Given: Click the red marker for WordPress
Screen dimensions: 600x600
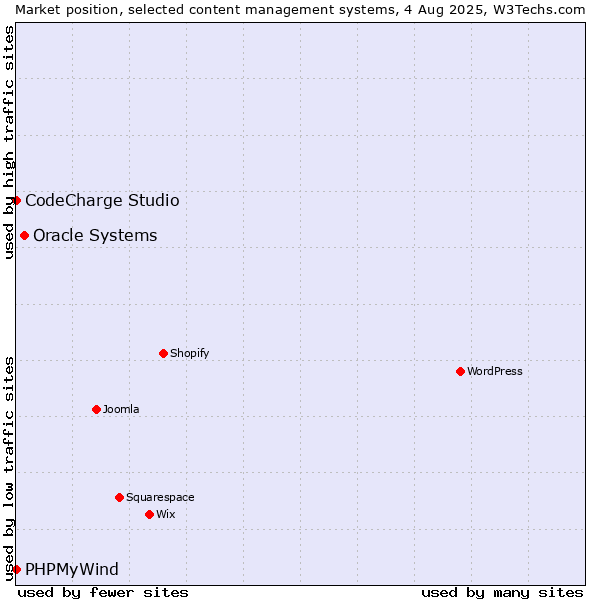Looking at the screenshot, I should tap(460, 371).
